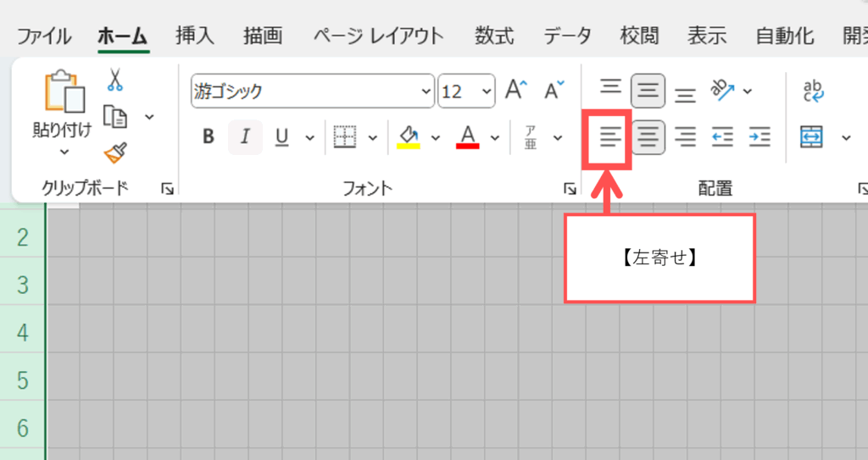Screen dimensions: 868x460
Task: Open the 数式 ribbon tab
Action: (x=494, y=36)
